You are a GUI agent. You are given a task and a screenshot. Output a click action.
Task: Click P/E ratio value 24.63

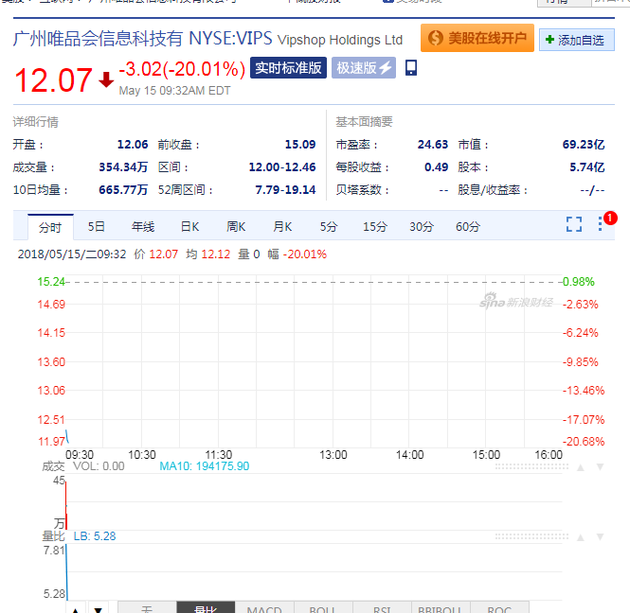click(x=433, y=145)
